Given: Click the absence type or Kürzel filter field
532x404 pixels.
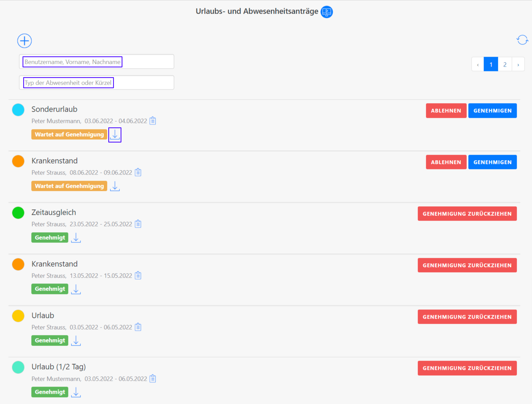Looking at the screenshot, I should tap(96, 83).
